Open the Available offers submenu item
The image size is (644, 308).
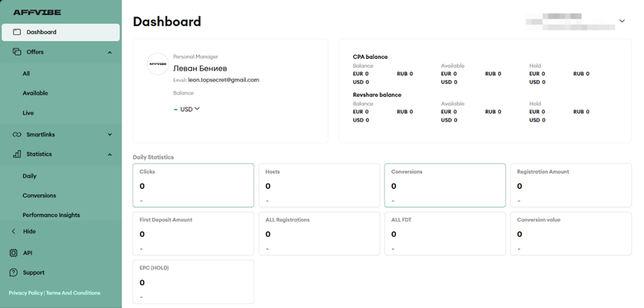35,93
